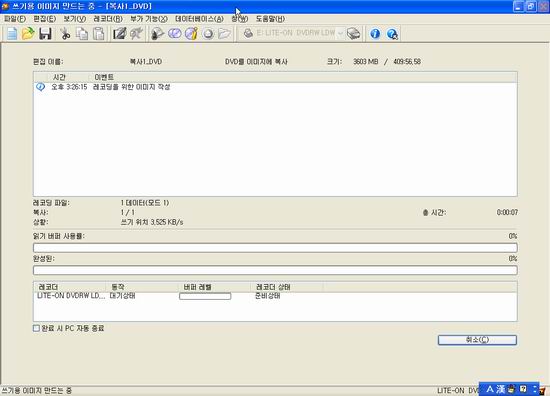Screen dimensions: 550x396
Task: Click the Paste clipboard icon
Action: 99,34
